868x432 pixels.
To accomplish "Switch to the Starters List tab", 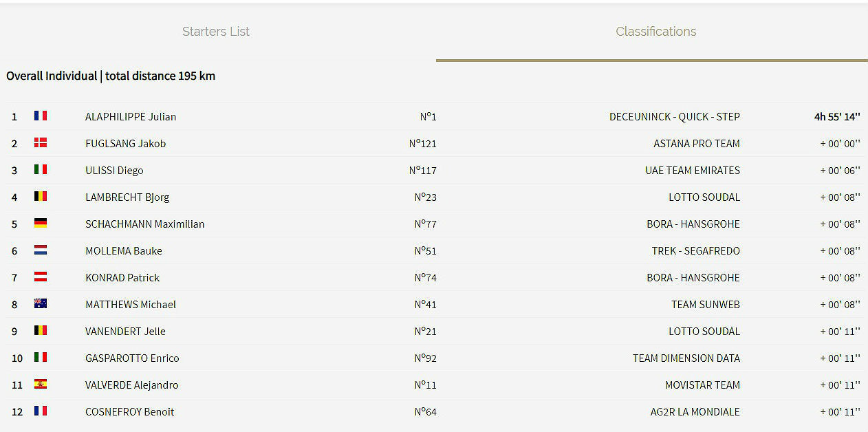I will point(216,32).
